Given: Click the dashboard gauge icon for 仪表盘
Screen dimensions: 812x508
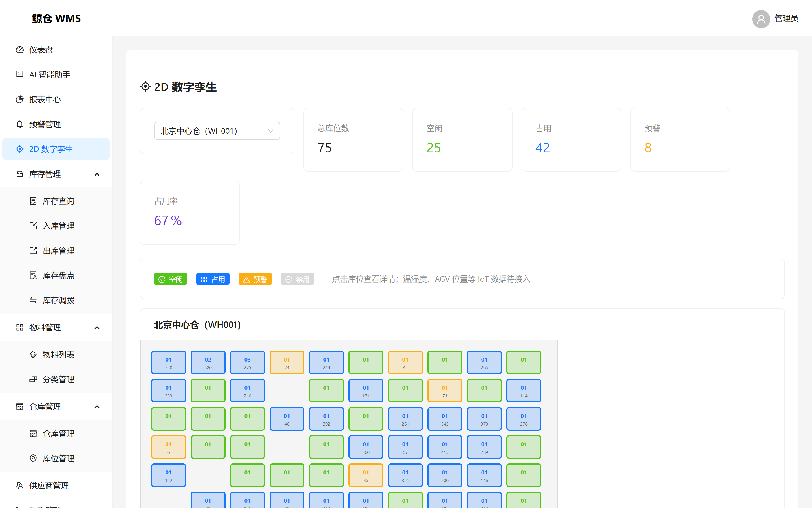Looking at the screenshot, I should click(x=20, y=50).
